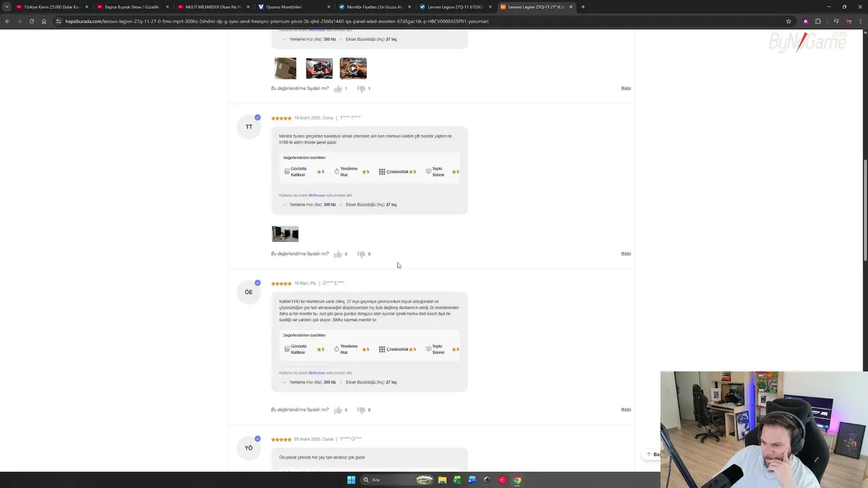Reload the current page
The image size is (868, 488).
31,21
